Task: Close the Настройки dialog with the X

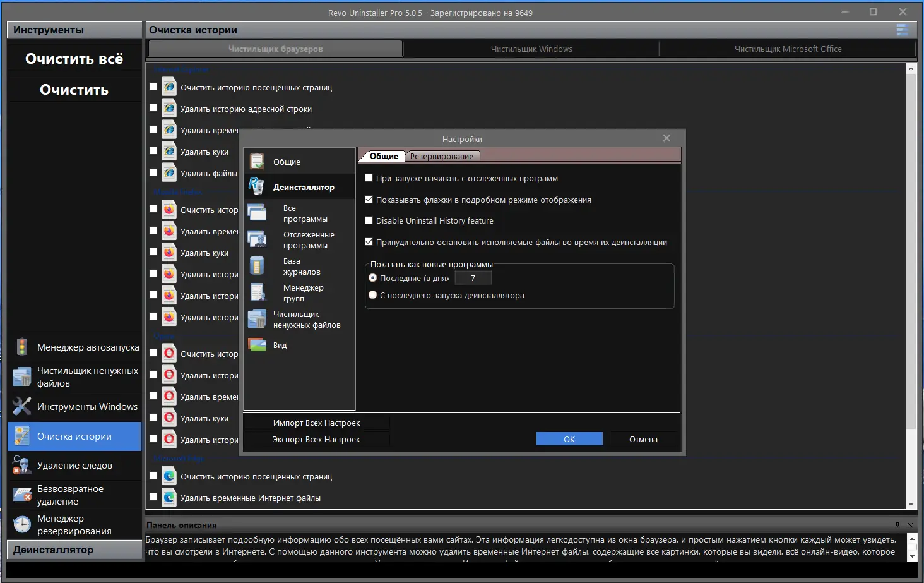Action: click(x=666, y=138)
